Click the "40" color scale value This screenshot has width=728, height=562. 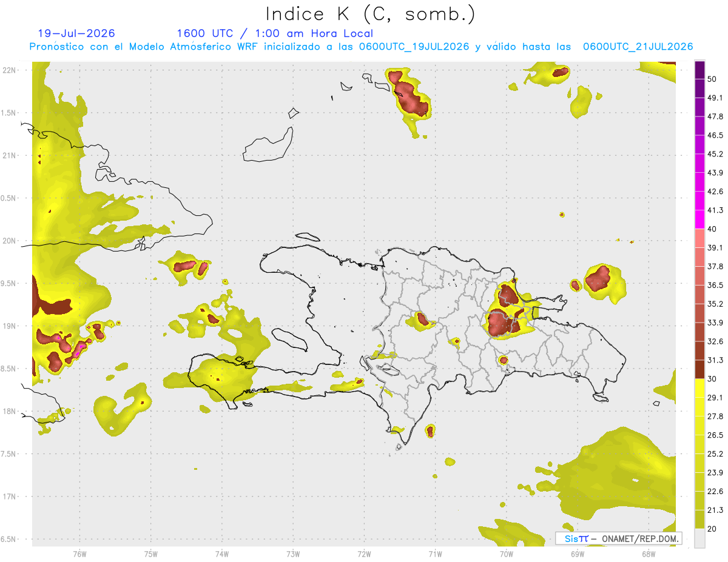pyautogui.click(x=712, y=229)
